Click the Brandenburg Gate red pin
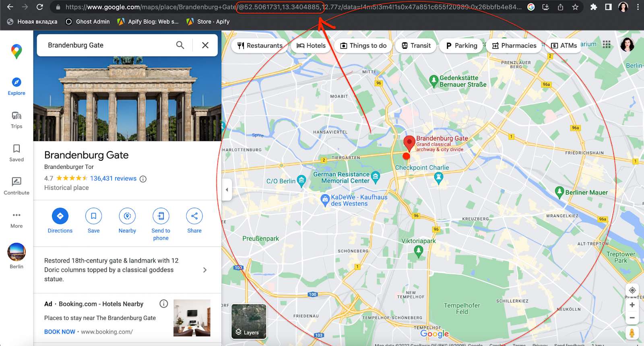The image size is (644, 346). (x=409, y=143)
